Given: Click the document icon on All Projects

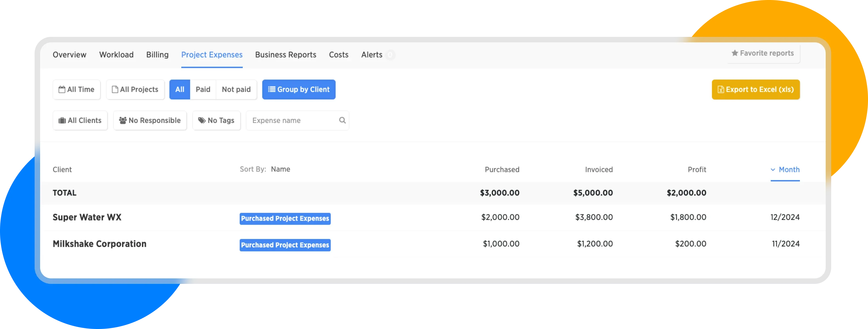Looking at the screenshot, I should [x=115, y=89].
